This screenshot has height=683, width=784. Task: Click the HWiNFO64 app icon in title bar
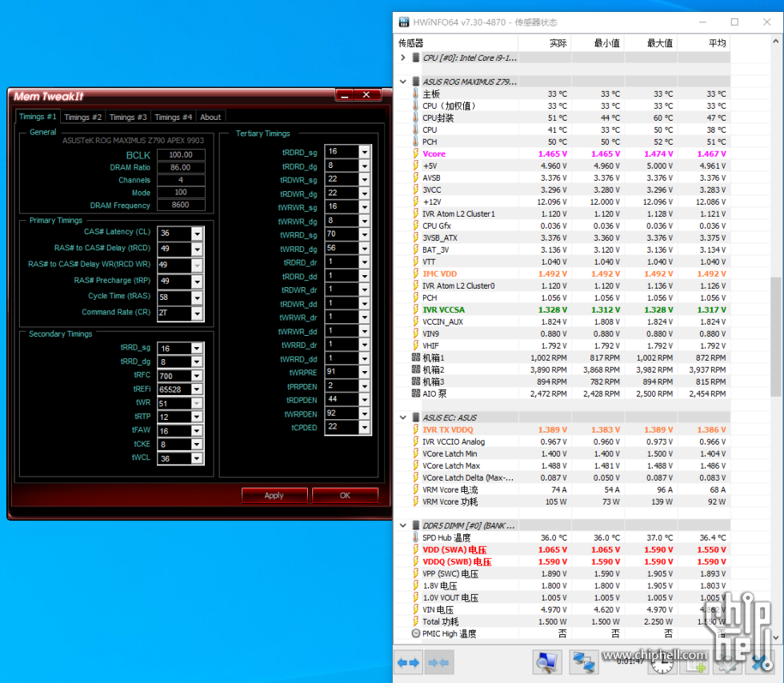pos(403,22)
